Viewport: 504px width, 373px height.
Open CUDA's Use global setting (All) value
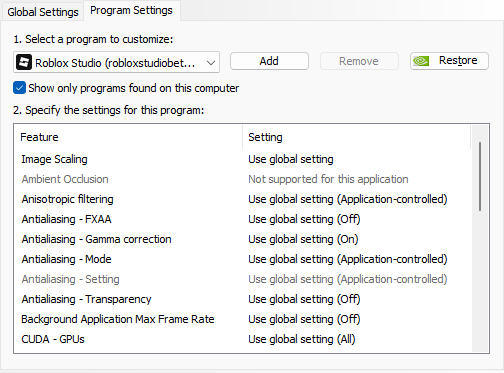pyautogui.click(x=302, y=339)
